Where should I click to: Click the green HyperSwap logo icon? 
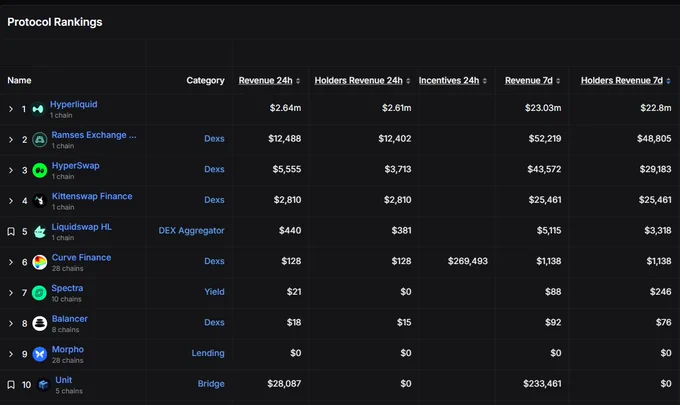(39, 170)
